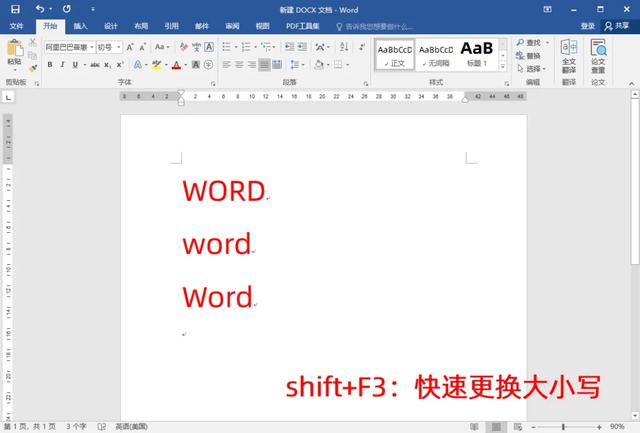The width and height of the screenshot is (640, 433).
Task: Click the Format Painter brush icon
Action: click(33, 68)
